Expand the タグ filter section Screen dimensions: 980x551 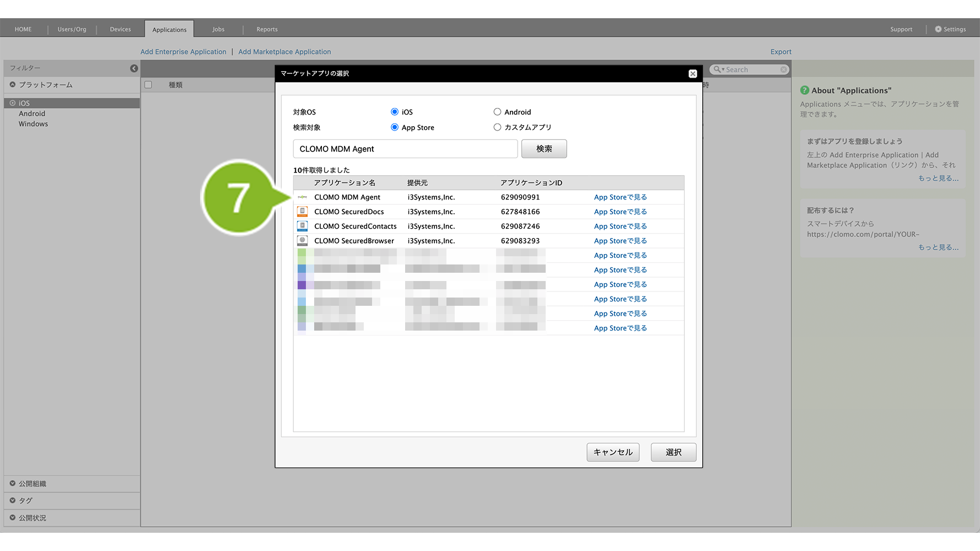coord(13,501)
